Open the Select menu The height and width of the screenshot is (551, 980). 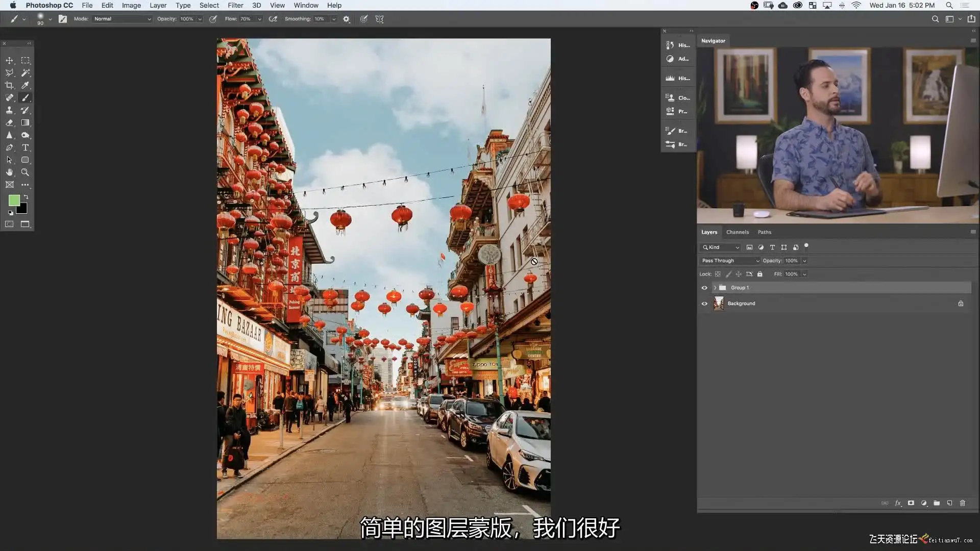coord(209,5)
